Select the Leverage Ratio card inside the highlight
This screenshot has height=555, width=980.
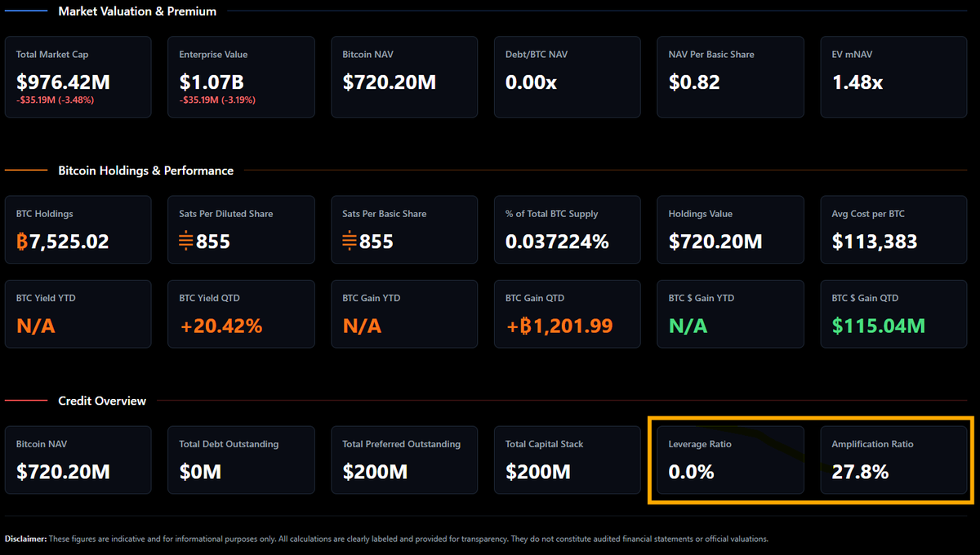click(x=729, y=460)
